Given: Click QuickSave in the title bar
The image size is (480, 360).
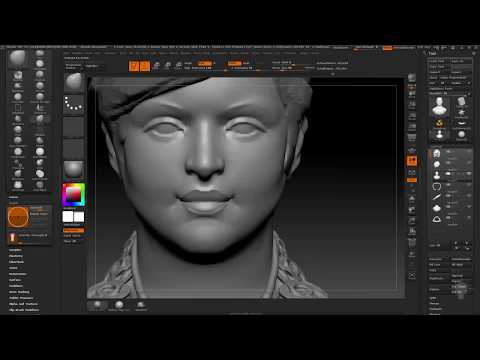Looking at the screenshot, I should pyautogui.click(x=341, y=48).
